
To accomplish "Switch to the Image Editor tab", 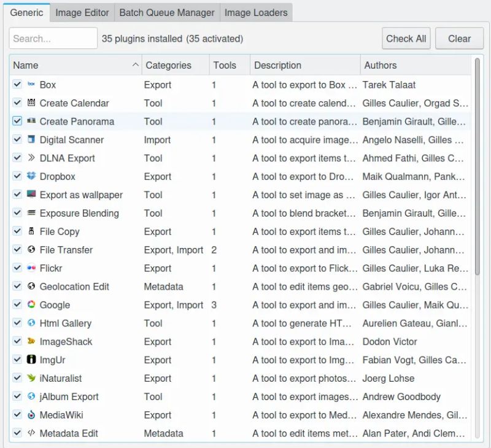I will (82, 12).
